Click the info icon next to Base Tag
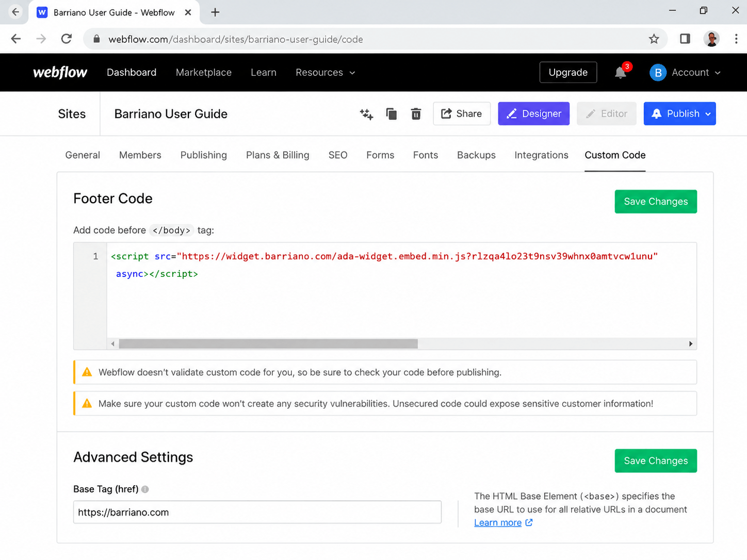 pyautogui.click(x=145, y=489)
